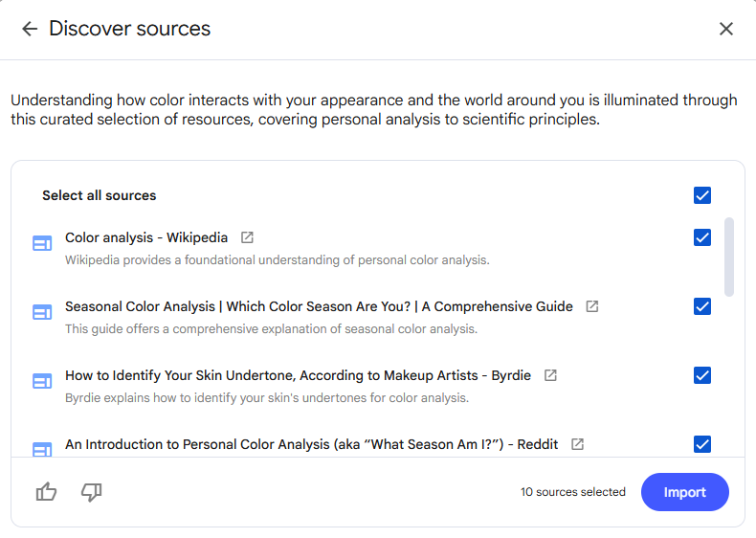
Task: Uncheck the Select all sources checkbox
Action: pyautogui.click(x=702, y=195)
